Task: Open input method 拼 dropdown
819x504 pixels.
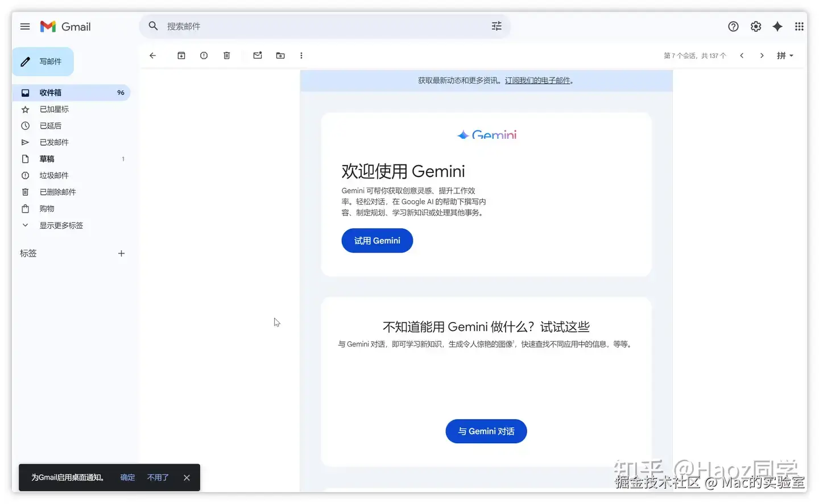Action: pos(785,56)
